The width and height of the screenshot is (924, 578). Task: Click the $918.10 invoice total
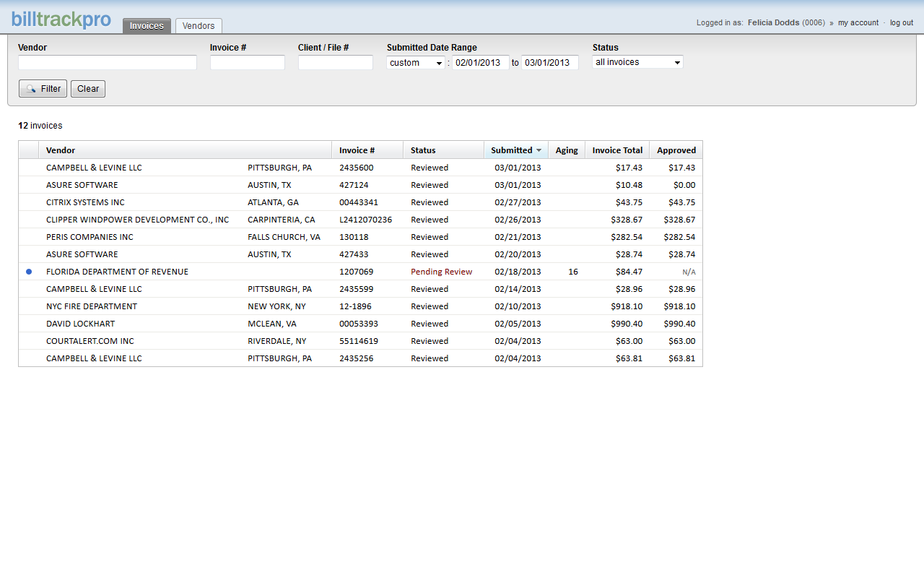[627, 306]
